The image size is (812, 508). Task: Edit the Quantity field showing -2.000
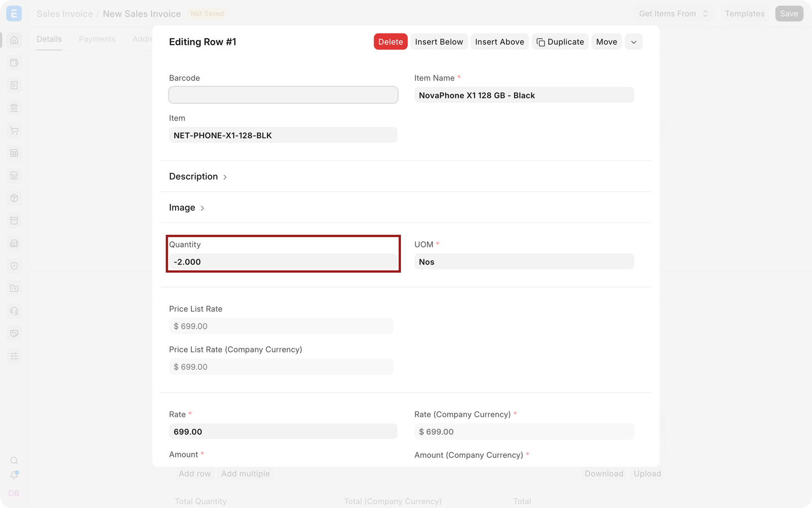tap(283, 262)
